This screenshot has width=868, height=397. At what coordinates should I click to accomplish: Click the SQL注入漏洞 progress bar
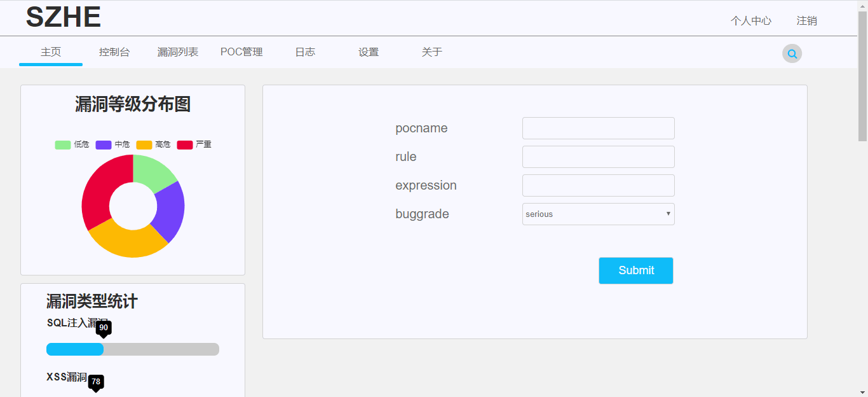pos(133,349)
